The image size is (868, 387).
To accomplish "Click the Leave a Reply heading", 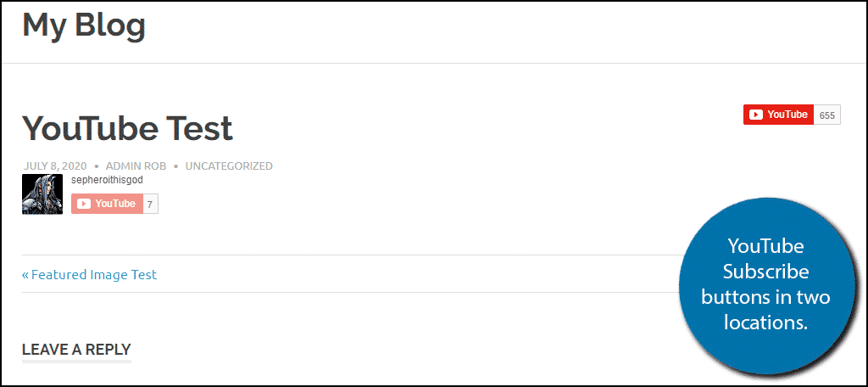I will pos(76,350).
